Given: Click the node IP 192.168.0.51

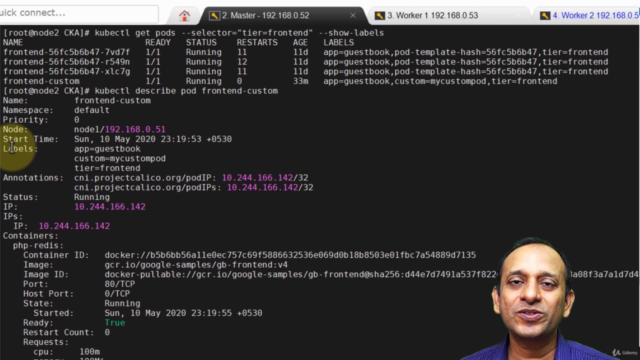Looking at the screenshot, I should pyautogui.click(x=135, y=129).
